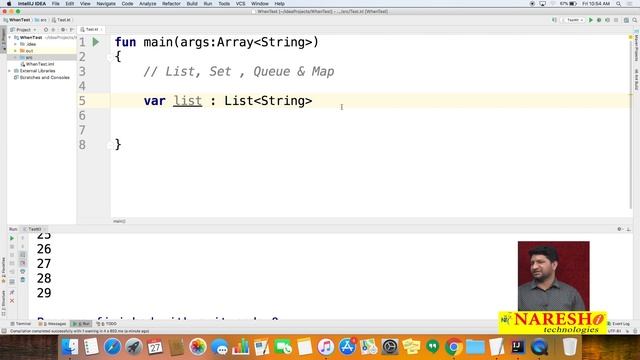Open the Terminal tool window
This screenshot has width=640, height=360.
point(21,324)
